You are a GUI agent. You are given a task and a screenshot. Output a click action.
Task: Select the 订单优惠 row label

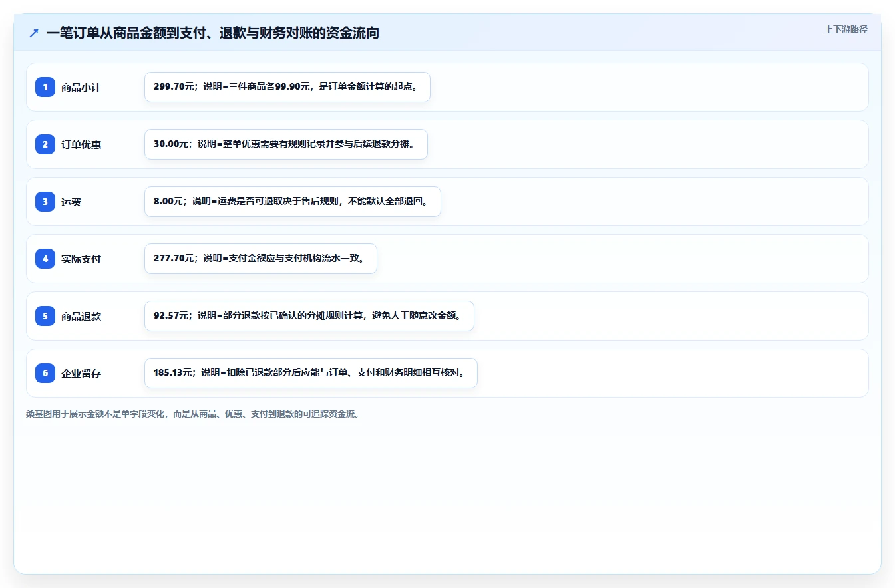point(81,144)
